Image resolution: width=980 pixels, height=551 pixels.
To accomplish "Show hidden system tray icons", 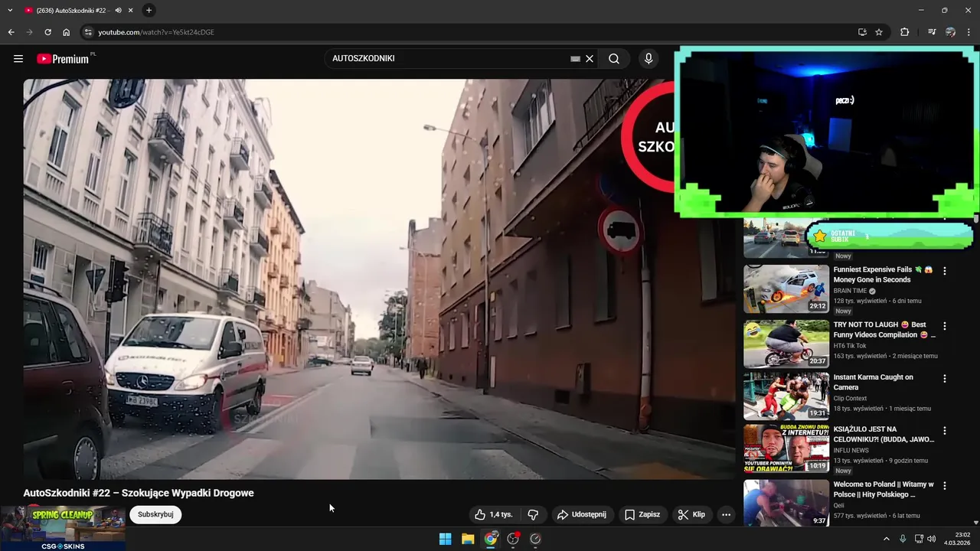I will point(887,539).
